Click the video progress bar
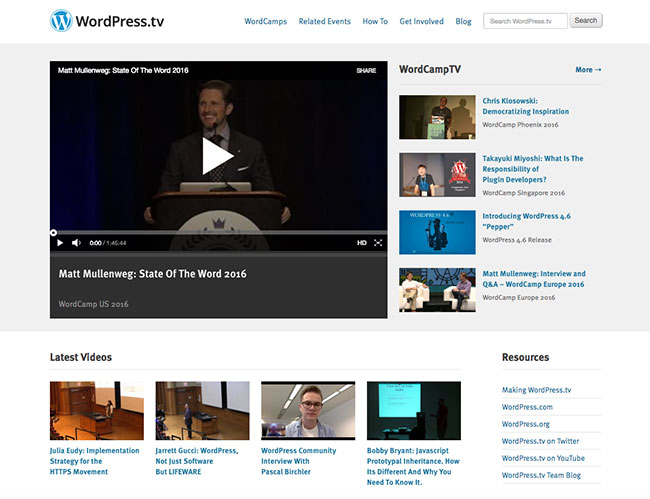This screenshot has height=499, width=650. tap(218, 233)
